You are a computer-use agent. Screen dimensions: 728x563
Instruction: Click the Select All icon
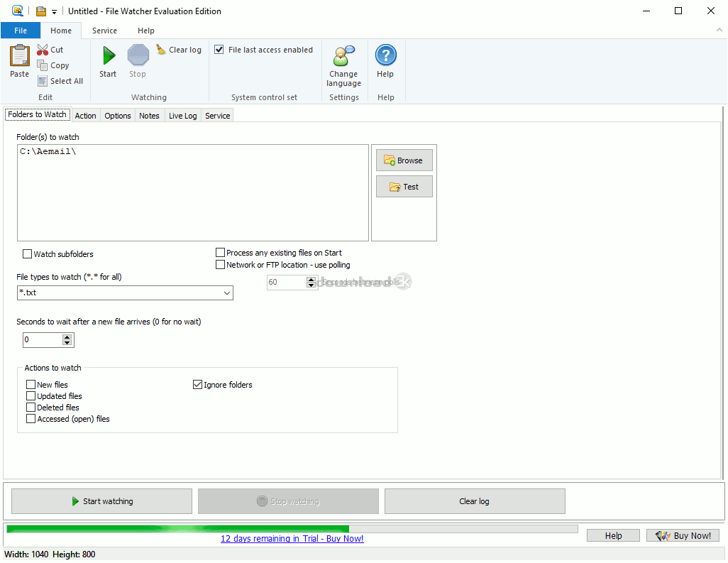pos(43,81)
